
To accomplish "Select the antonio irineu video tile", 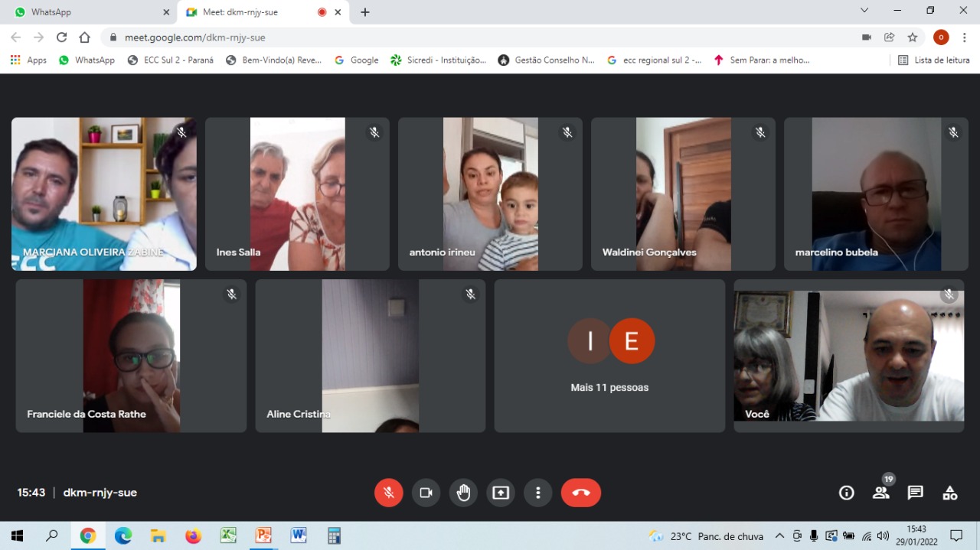I will point(490,194).
